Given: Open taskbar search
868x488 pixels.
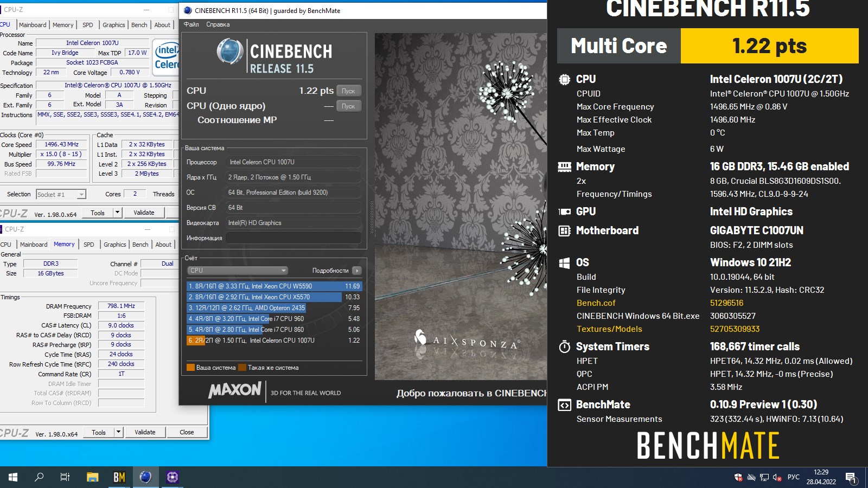Looking at the screenshot, I should [x=39, y=477].
